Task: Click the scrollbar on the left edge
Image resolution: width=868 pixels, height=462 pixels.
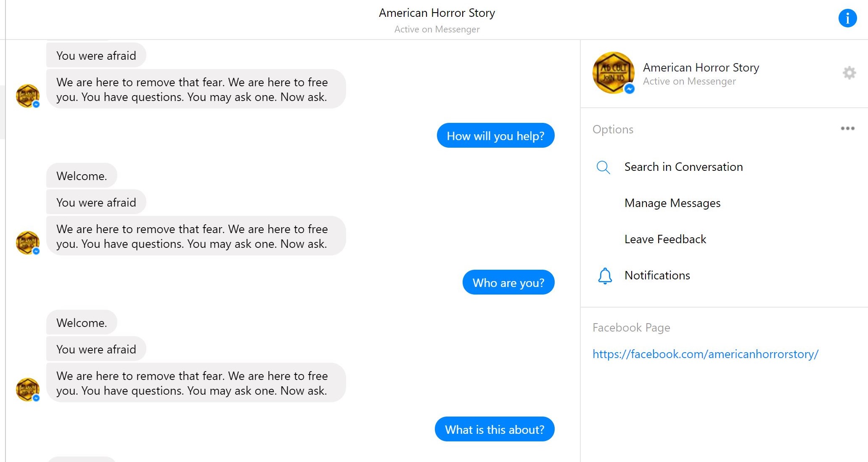Action: 3,112
